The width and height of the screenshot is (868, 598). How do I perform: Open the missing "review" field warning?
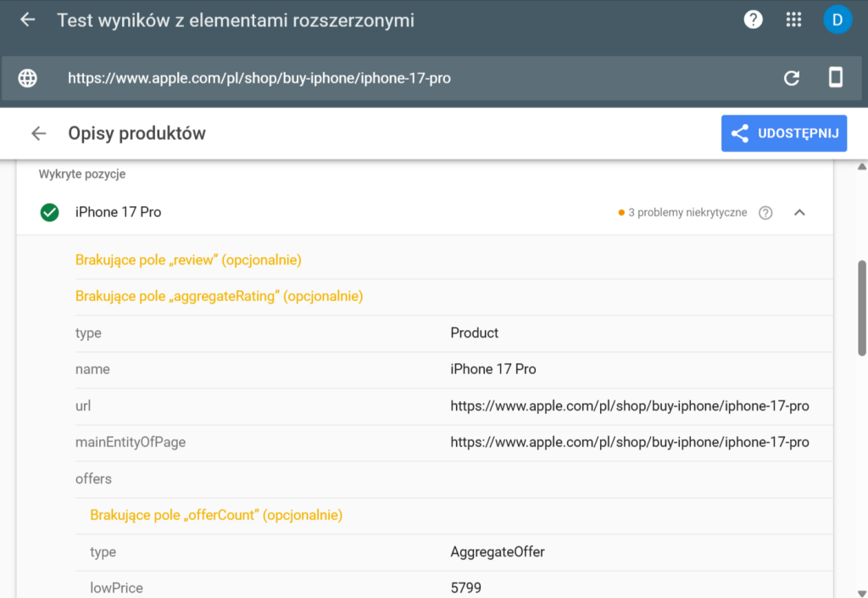188,260
